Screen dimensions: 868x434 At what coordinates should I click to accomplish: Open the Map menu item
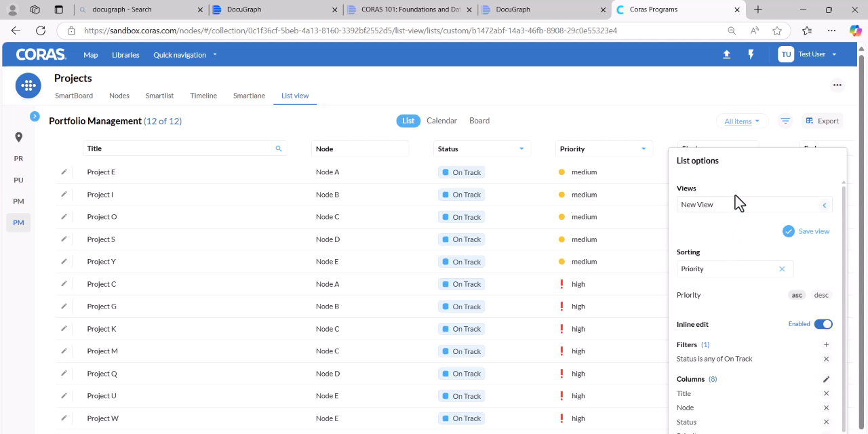coord(91,55)
